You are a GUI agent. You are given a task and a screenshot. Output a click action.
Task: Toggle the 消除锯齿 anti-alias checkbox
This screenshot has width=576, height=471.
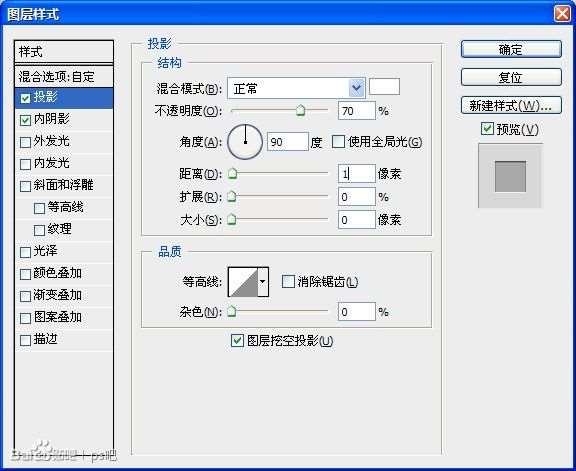click(x=288, y=282)
